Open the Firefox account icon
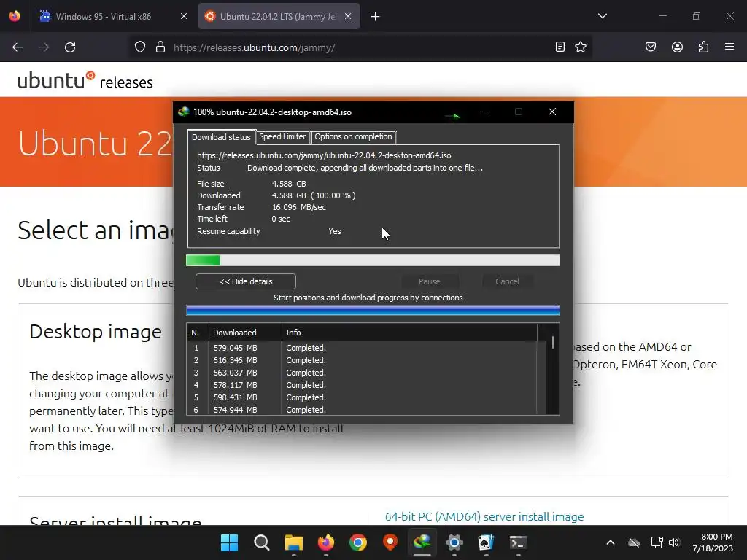This screenshot has height=560, width=747. click(677, 47)
